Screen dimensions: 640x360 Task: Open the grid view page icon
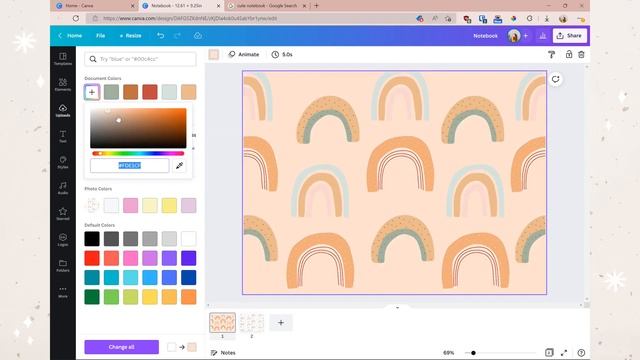pos(549,352)
